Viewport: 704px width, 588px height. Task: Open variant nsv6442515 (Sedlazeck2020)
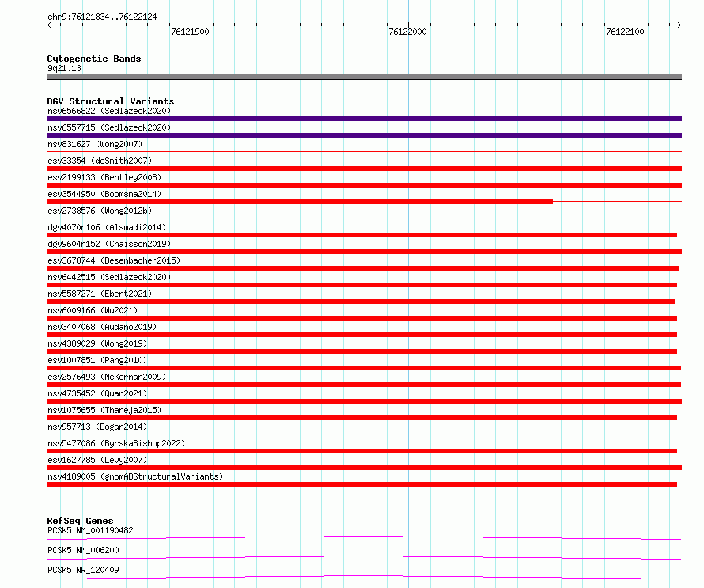click(109, 277)
